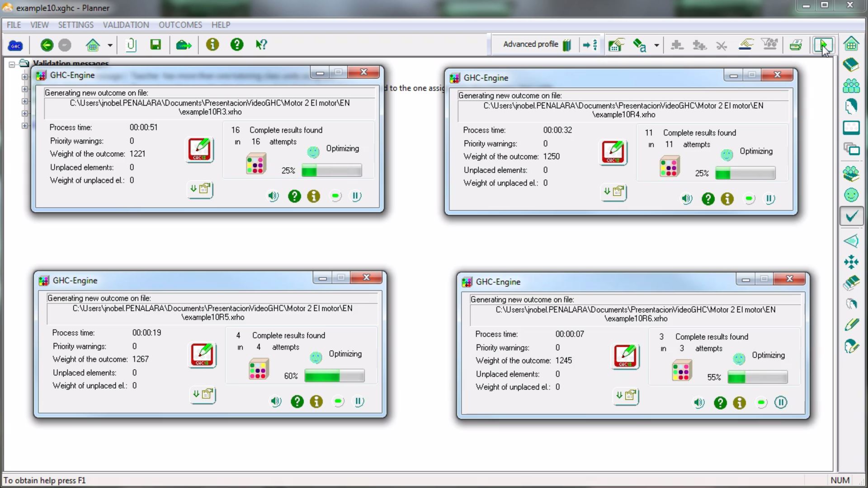868x488 pixels.
Task: Click the 55% progress bar in example10R6 window
Action: tap(757, 377)
